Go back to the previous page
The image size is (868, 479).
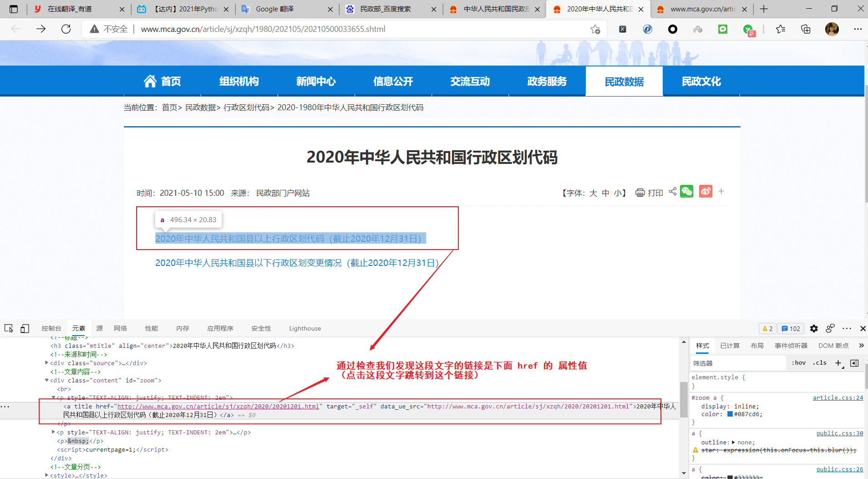(16, 29)
